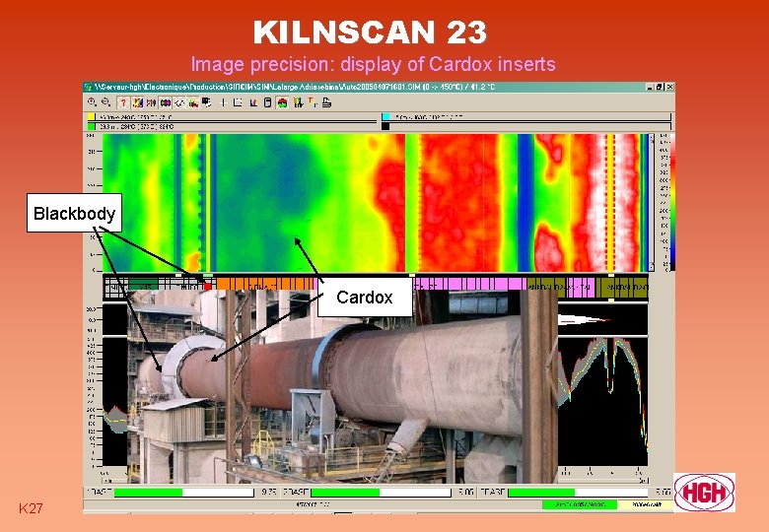Click the toolbar icon between the palette and dark oval icons
This screenshot has height=532, width=769.
pyautogui.click(x=152, y=102)
